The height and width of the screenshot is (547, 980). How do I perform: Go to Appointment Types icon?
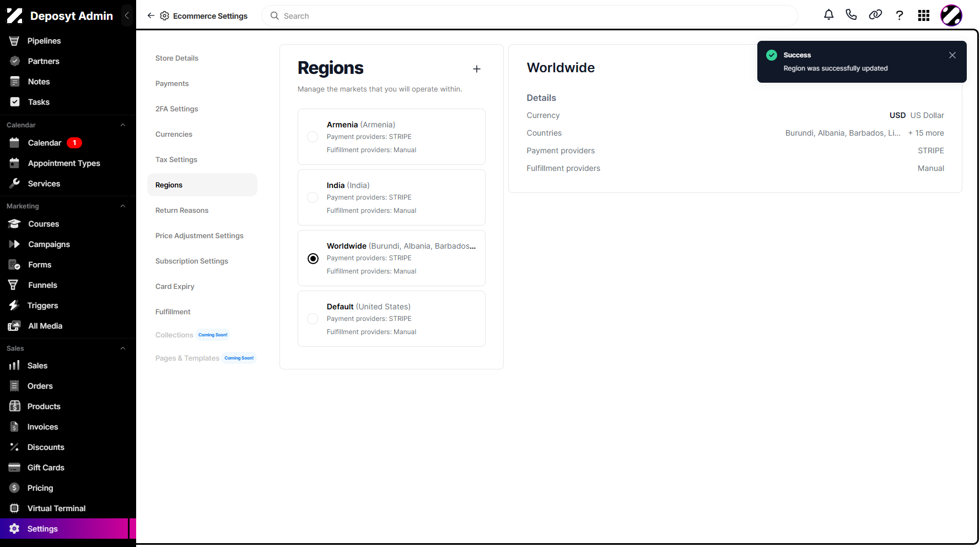(15, 163)
